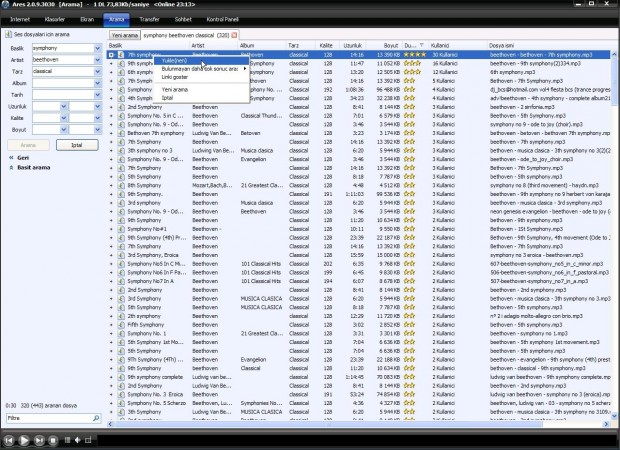Click the double-chevron icon next to Geri
The width and height of the screenshot is (620, 450).
[11, 158]
